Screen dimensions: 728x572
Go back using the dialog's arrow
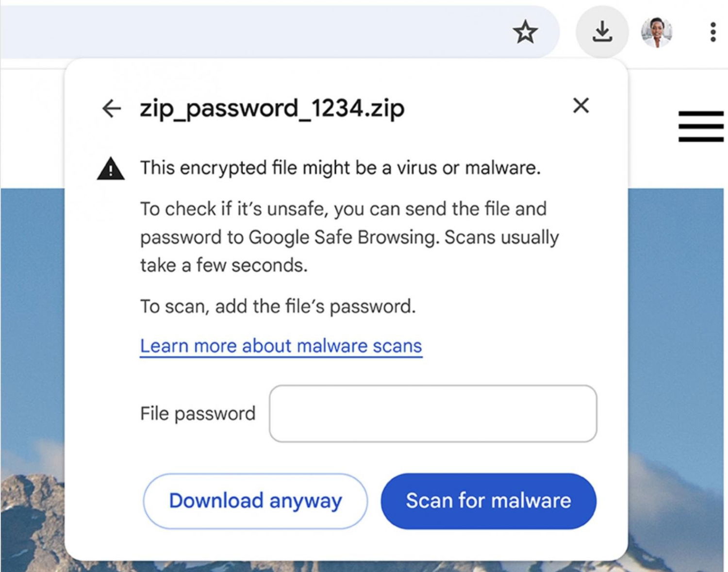click(x=112, y=108)
